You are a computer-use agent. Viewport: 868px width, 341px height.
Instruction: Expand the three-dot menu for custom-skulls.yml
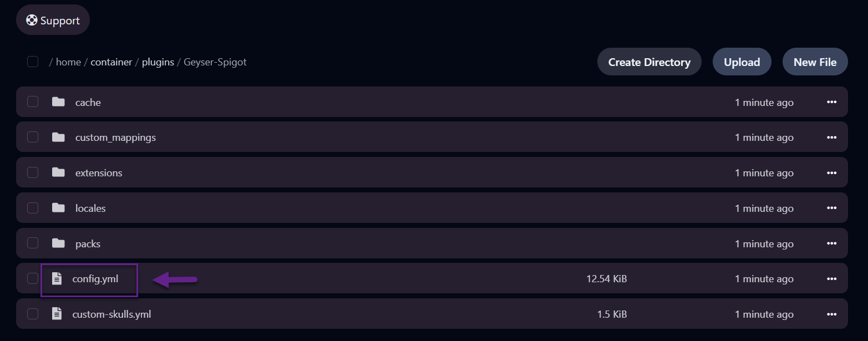click(x=831, y=314)
